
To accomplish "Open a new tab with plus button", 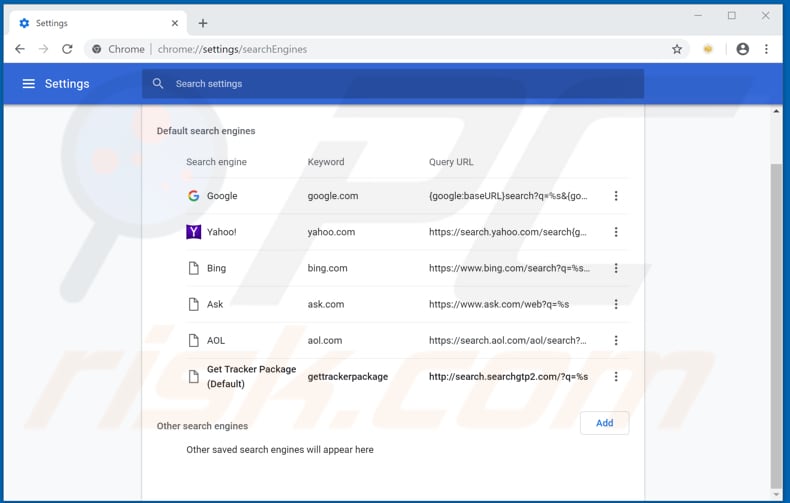I will click(203, 23).
